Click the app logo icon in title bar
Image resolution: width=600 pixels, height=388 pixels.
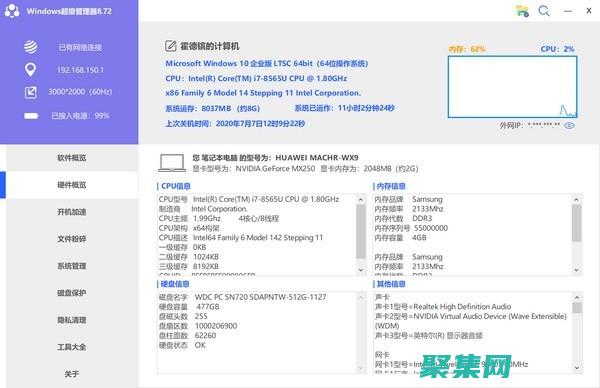click(12, 11)
